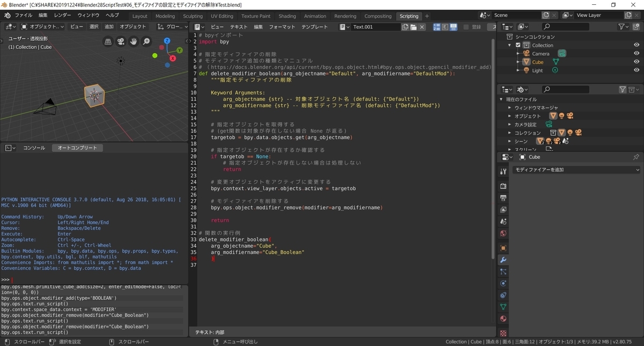Click the move hand icon in viewport gizmos
This screenshot has width=644, height=346.
click(x=133, y=41)
